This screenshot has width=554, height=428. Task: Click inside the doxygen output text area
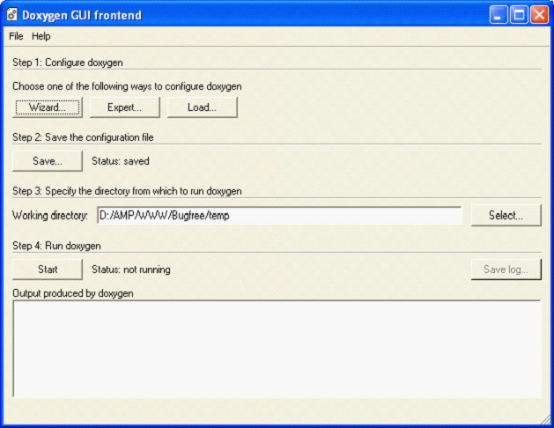(277, 348)
